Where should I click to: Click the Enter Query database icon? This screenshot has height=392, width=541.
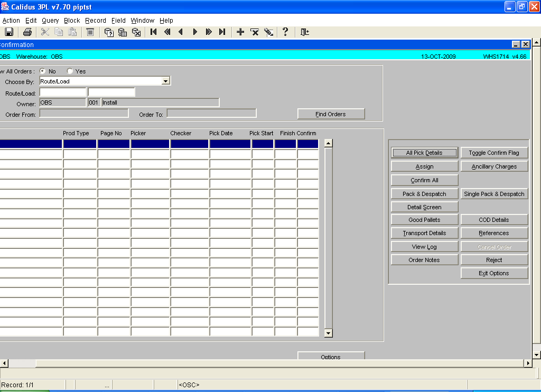pyautogui.click(x=109, y=32)
